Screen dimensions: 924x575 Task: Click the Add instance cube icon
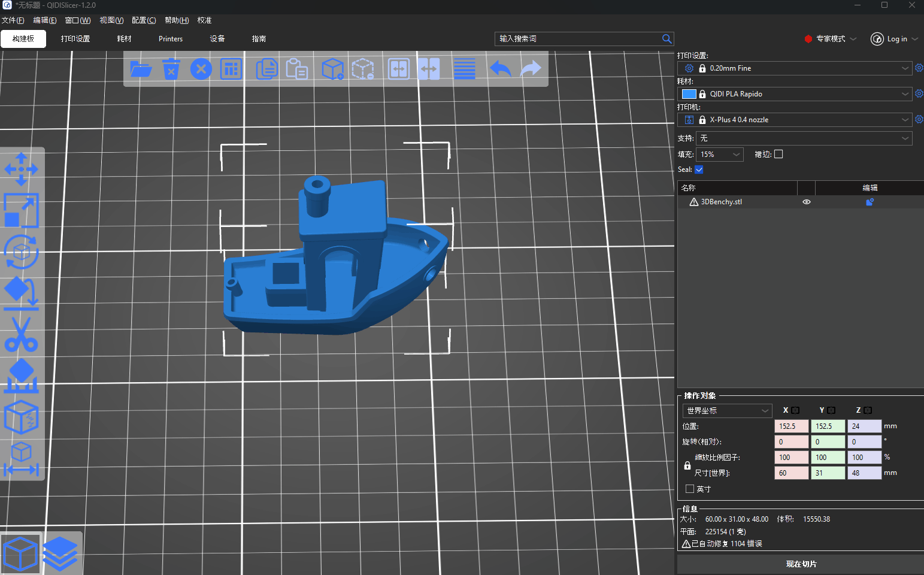(332, 69)
